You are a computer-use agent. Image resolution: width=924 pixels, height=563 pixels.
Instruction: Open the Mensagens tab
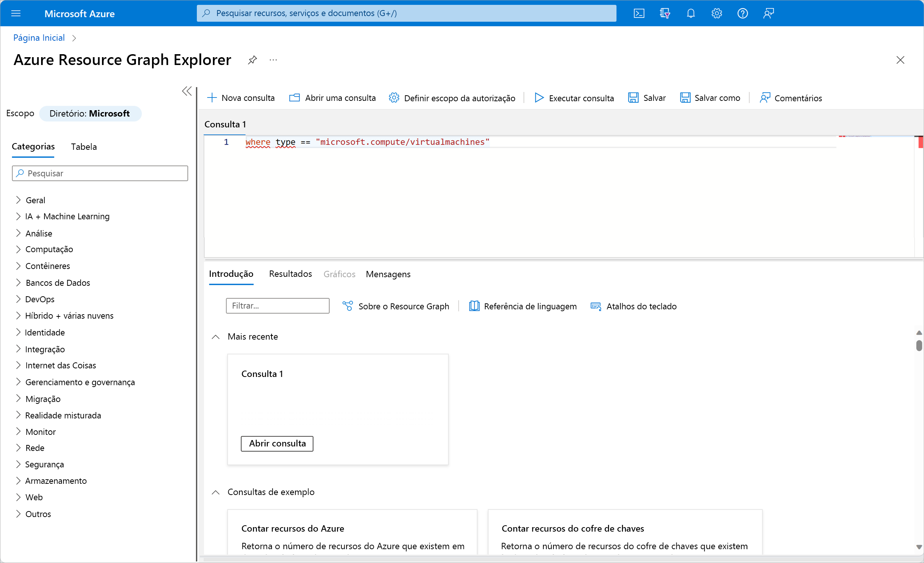tap(388, 274)
